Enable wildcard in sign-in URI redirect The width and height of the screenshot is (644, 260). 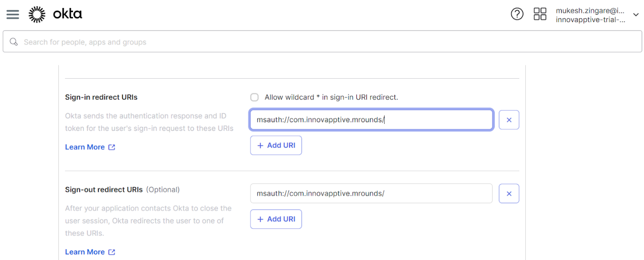coord(255,97)
